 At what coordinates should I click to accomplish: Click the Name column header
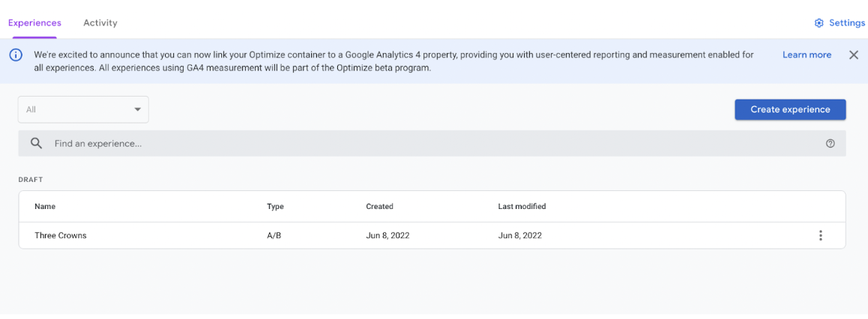tap(45, 206)
